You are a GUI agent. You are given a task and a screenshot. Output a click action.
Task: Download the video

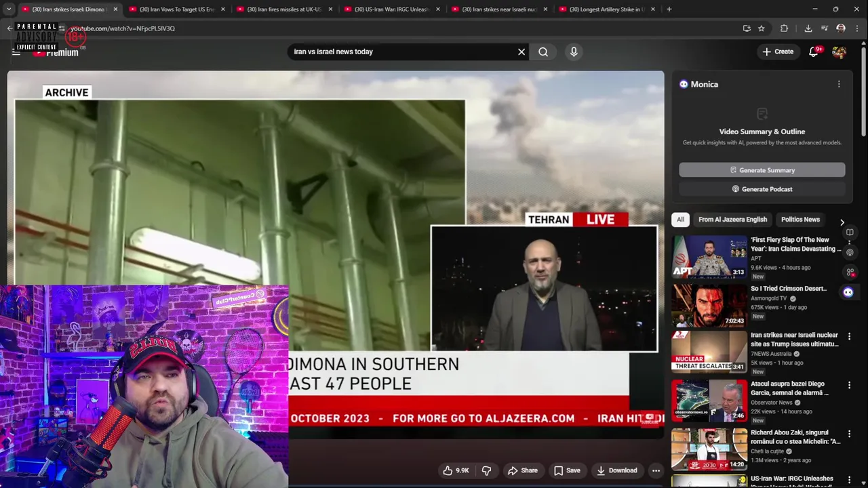tap(616, 470)
